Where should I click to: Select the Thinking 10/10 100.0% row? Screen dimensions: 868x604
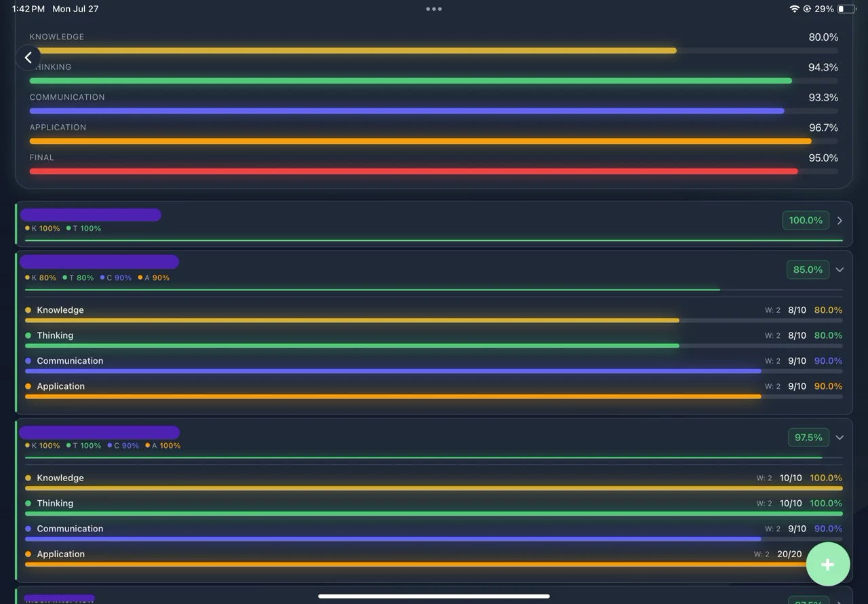pos(434,507)
